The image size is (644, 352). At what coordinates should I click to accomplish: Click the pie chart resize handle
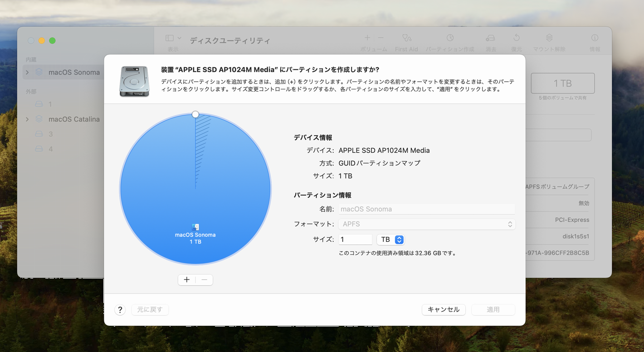(195, 114)
